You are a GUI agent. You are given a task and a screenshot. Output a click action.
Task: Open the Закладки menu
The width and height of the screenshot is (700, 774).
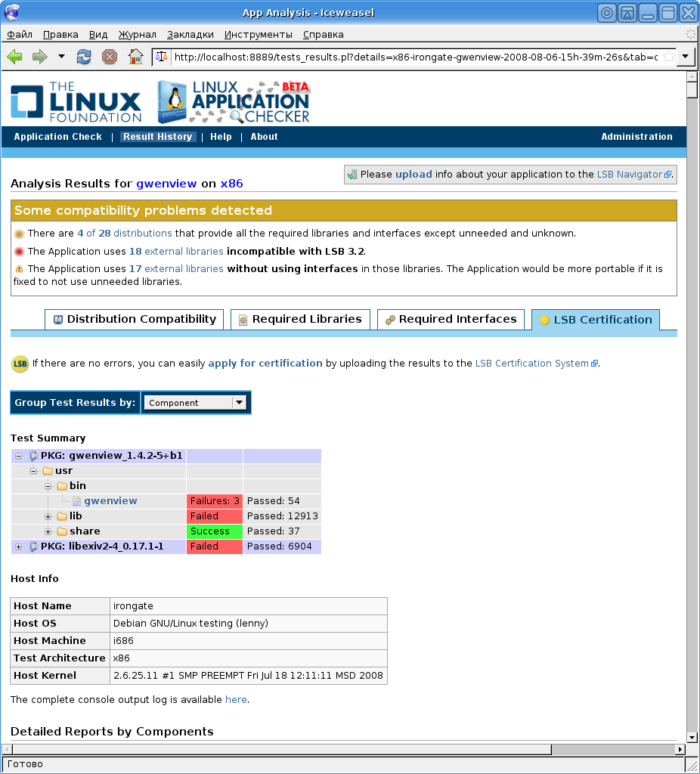point(190,35)
